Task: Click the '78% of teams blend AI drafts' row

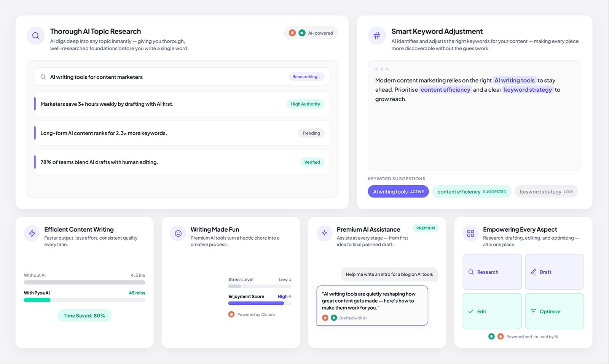Action: (x=182, y=162)
